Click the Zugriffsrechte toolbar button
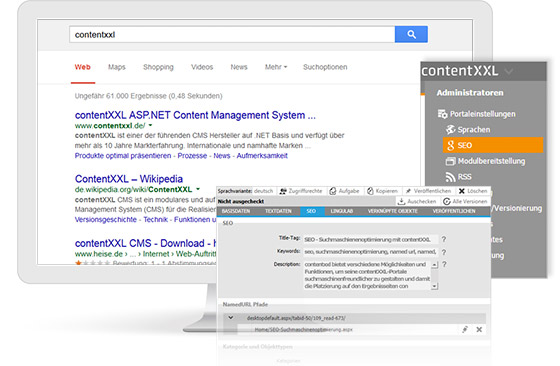Image resolution: width=560 pixels, height=366 pixels. click(301, 191)
